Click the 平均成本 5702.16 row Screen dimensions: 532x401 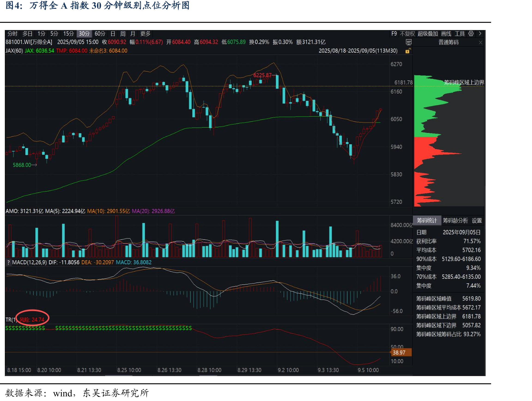pos(448,250)
